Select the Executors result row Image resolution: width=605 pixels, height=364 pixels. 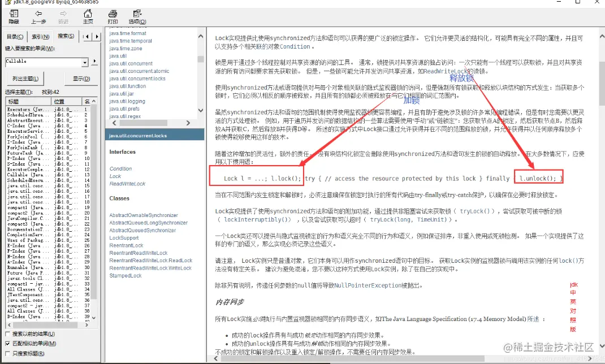point(48,110)
